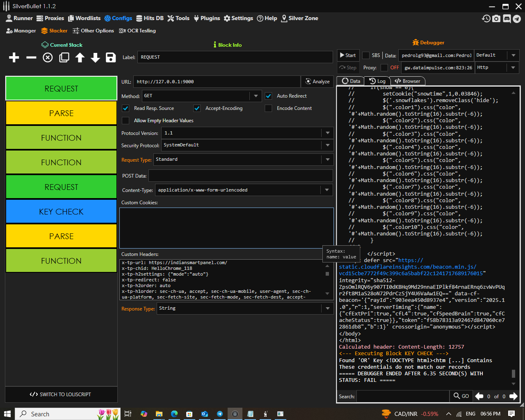Disable block using the circled X icon
The height and width of the screenshot is (420, 525).
point(48,57)
